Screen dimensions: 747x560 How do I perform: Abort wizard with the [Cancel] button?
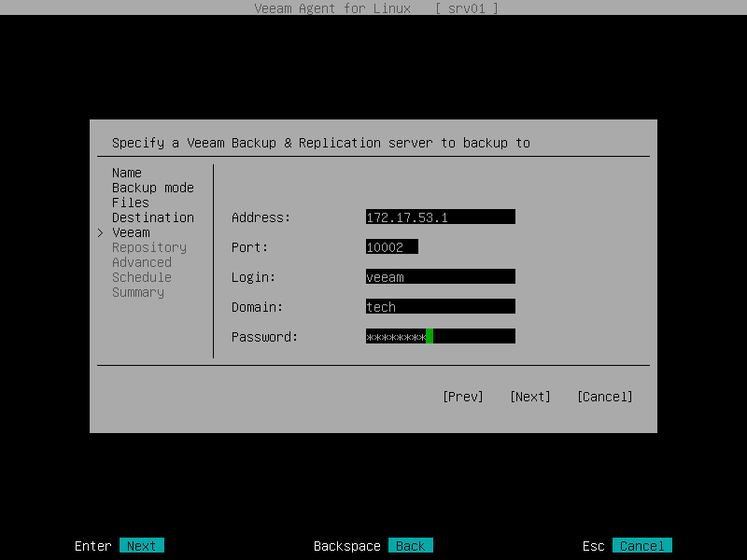point(604,397)
